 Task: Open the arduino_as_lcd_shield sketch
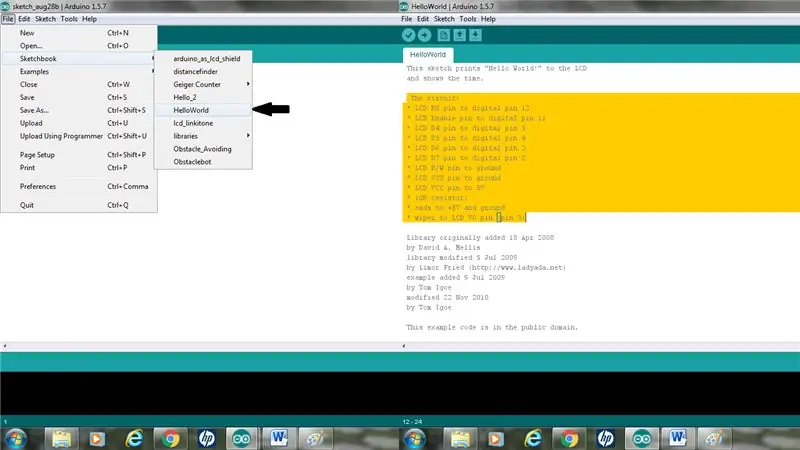tap(203, 59)
